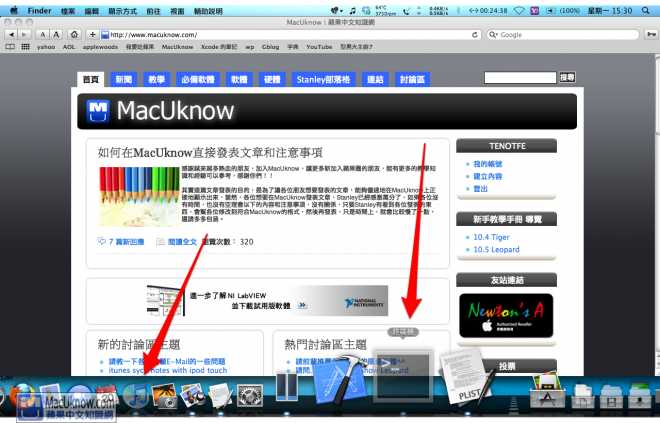This screenshot has height=423, width=660.
Task: Open the 硬體 tab
Action: click(x=272, y=79)
